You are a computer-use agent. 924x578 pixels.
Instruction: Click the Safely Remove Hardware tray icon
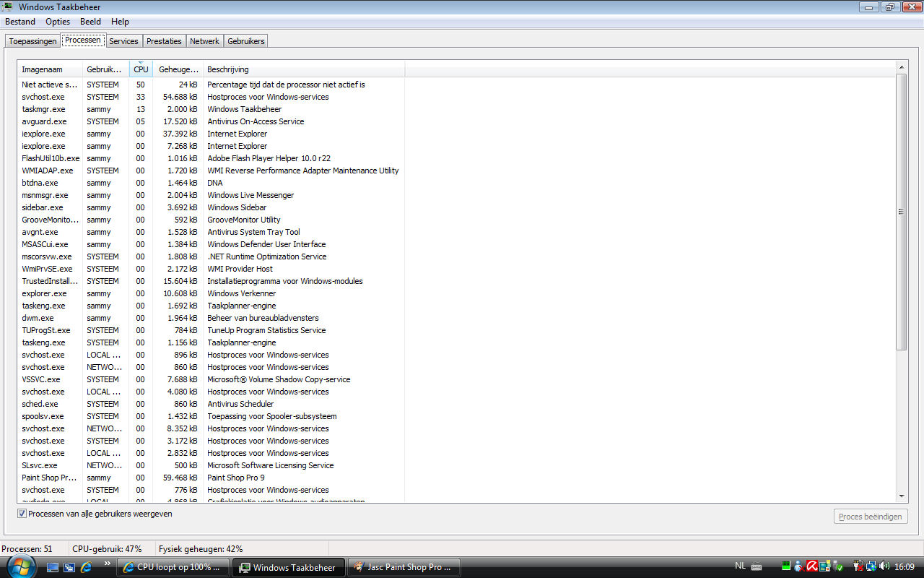(837, 566)
